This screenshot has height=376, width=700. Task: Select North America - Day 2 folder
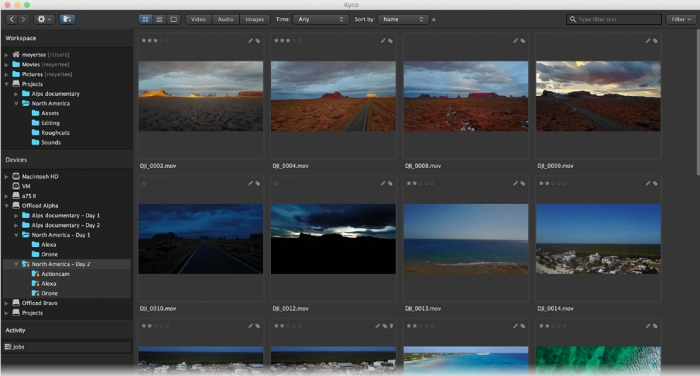point(56,264)
